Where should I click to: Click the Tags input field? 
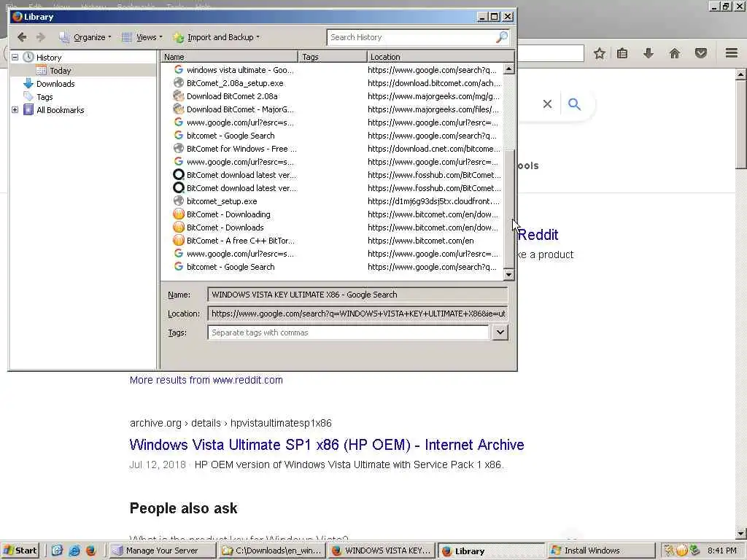pyautogui.click(x=348, y=332)
